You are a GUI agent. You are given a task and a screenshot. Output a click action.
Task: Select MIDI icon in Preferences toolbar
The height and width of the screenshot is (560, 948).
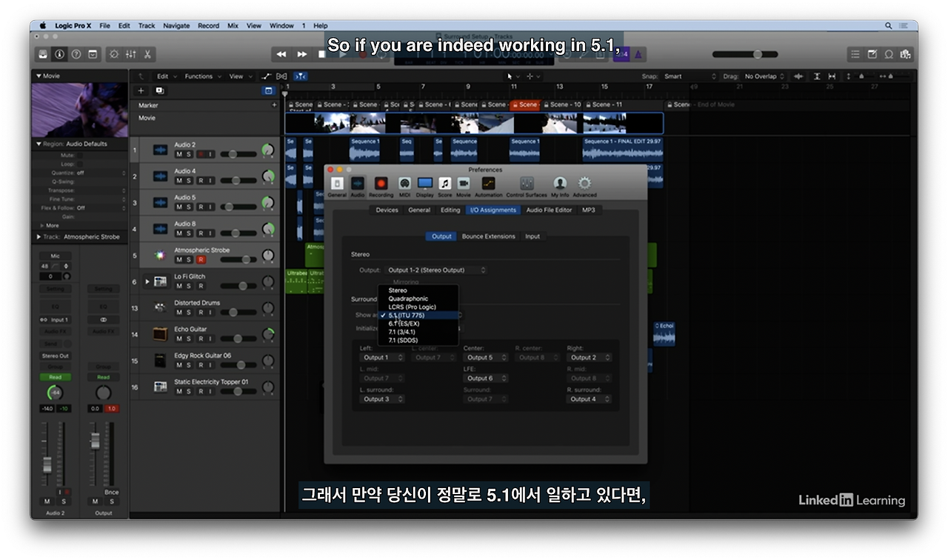pos(404,186)
